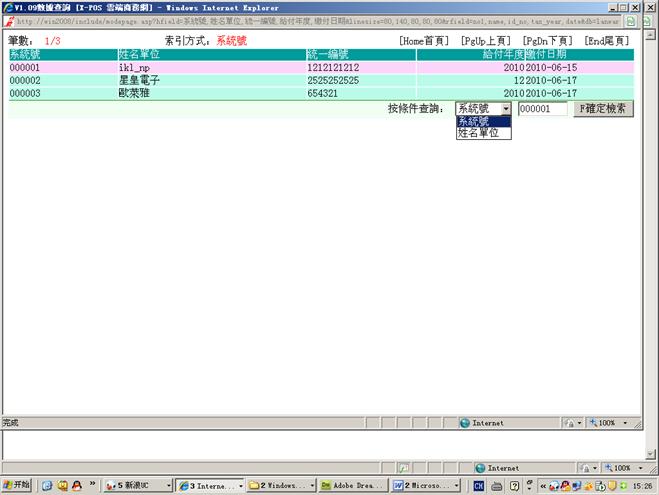Go to next page via PgDn下頁 link
Screen dimensions: 659x495
tap(546, 41)
